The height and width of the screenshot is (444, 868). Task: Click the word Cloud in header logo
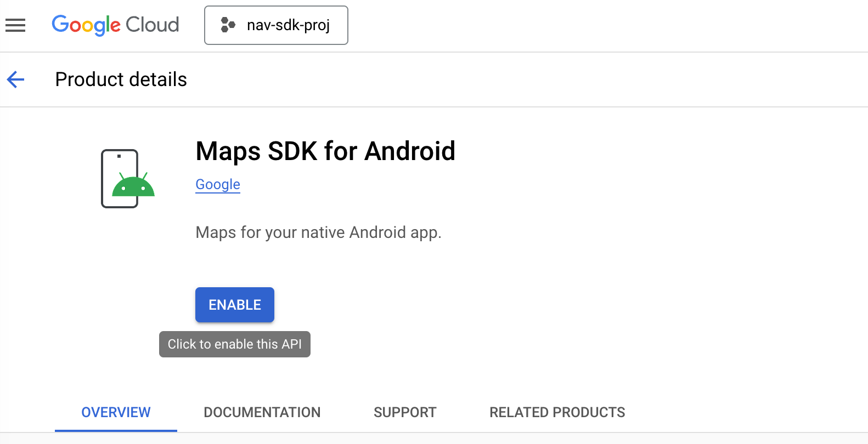[x=152, y=25]
